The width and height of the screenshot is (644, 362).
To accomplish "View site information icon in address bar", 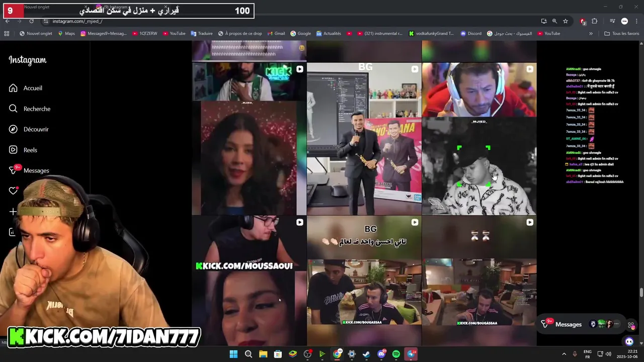I will coord(46,21).
